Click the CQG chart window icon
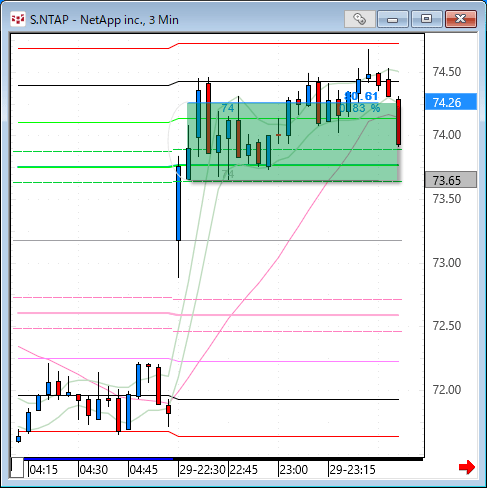 [x=18, y=19]
